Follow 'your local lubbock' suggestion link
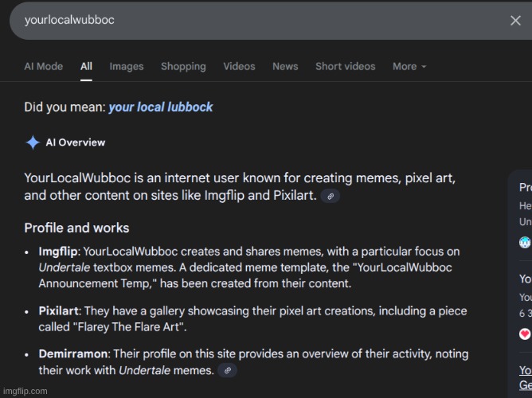 [161, 107]
